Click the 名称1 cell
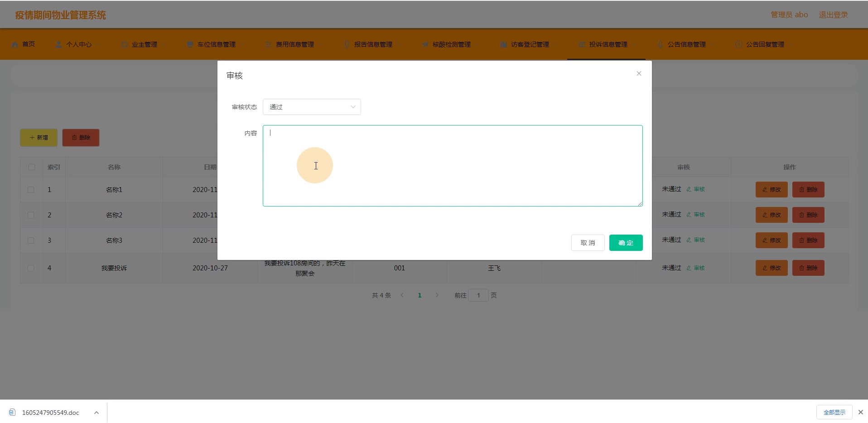 (114, 190)
